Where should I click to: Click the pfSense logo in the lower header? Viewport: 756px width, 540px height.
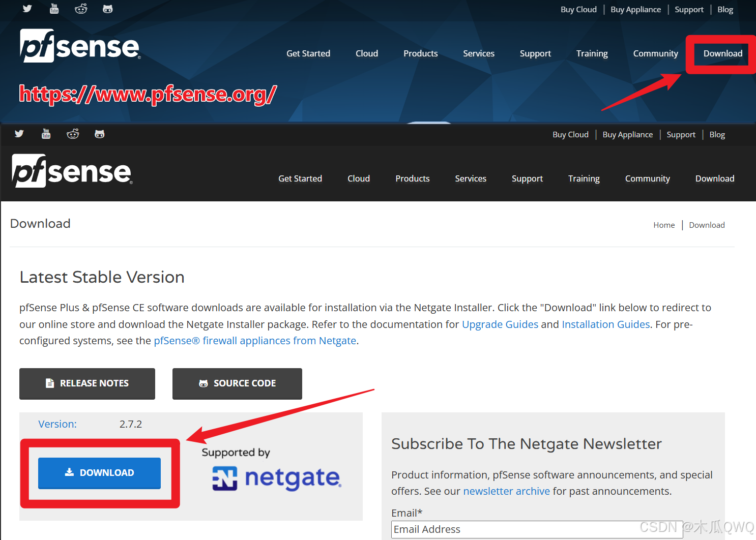[72, 171]
